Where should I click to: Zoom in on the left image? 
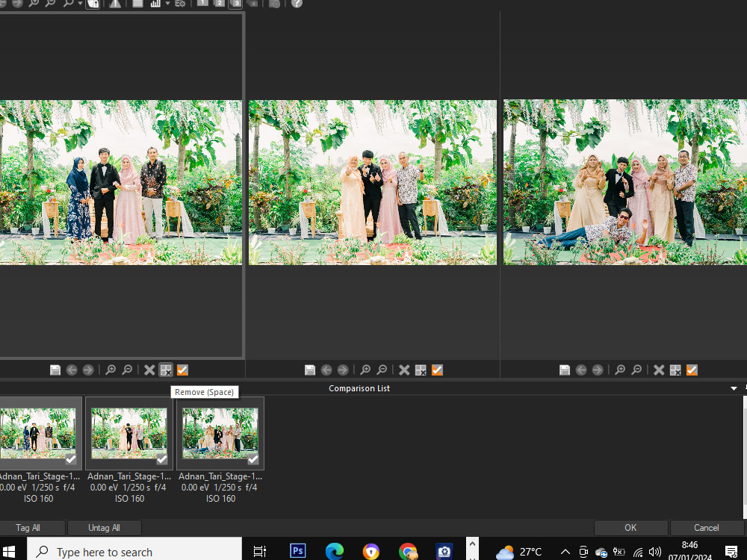click(110, 370)
